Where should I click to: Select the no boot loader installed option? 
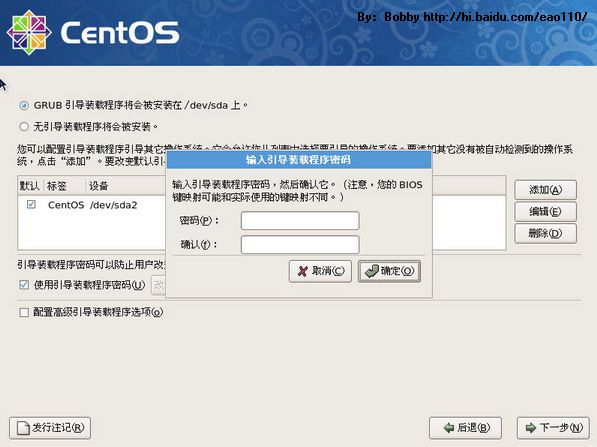click(x=24, y=126)
